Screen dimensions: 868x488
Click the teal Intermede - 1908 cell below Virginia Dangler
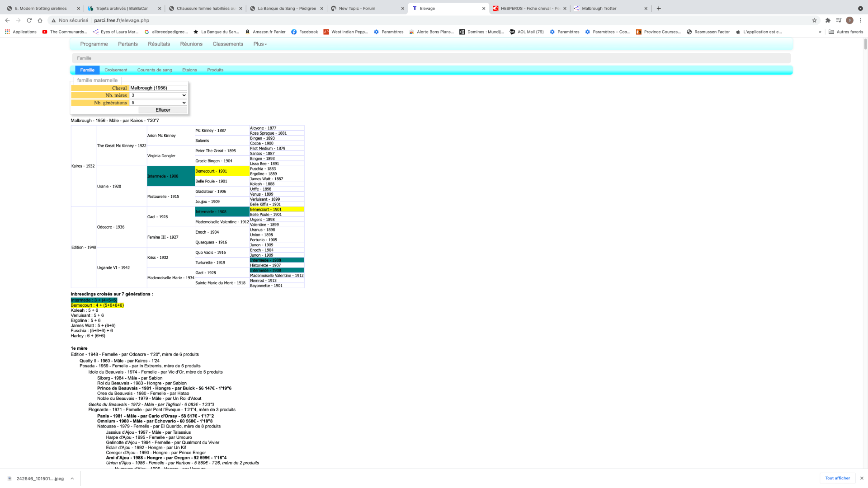[x=170, y=176]
